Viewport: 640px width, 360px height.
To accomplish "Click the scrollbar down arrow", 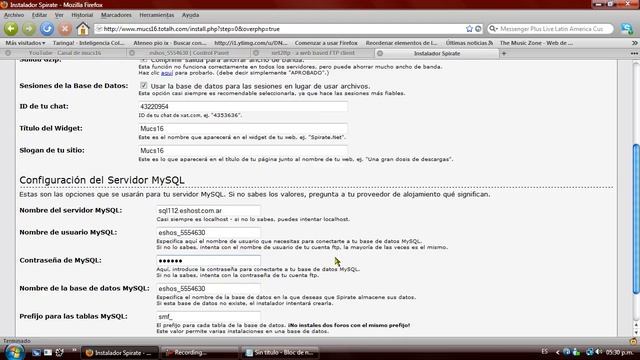I will pos(636,333).
